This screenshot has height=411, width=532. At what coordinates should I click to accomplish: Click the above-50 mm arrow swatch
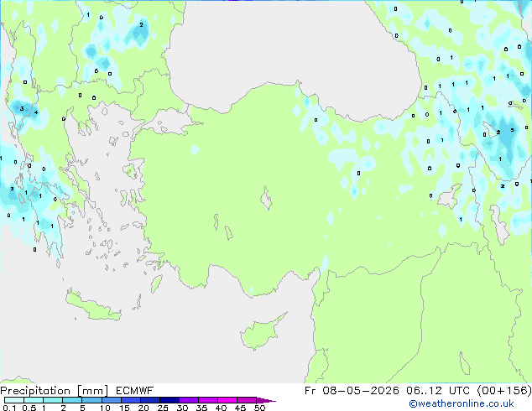coord(266,400)
